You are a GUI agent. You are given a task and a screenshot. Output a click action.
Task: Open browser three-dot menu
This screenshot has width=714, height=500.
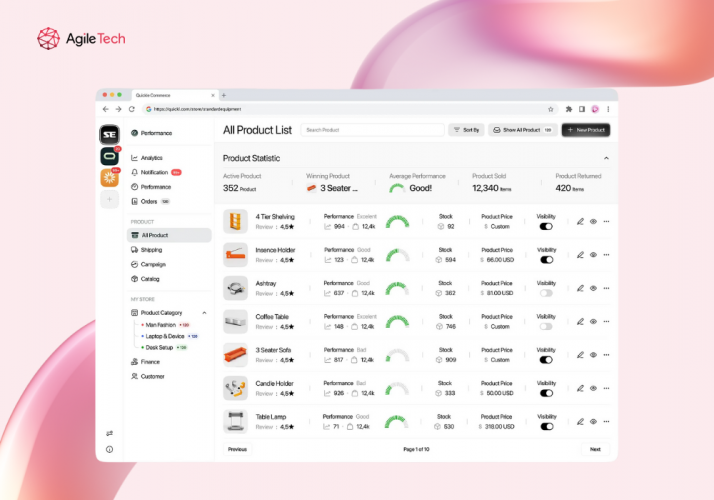608,109
